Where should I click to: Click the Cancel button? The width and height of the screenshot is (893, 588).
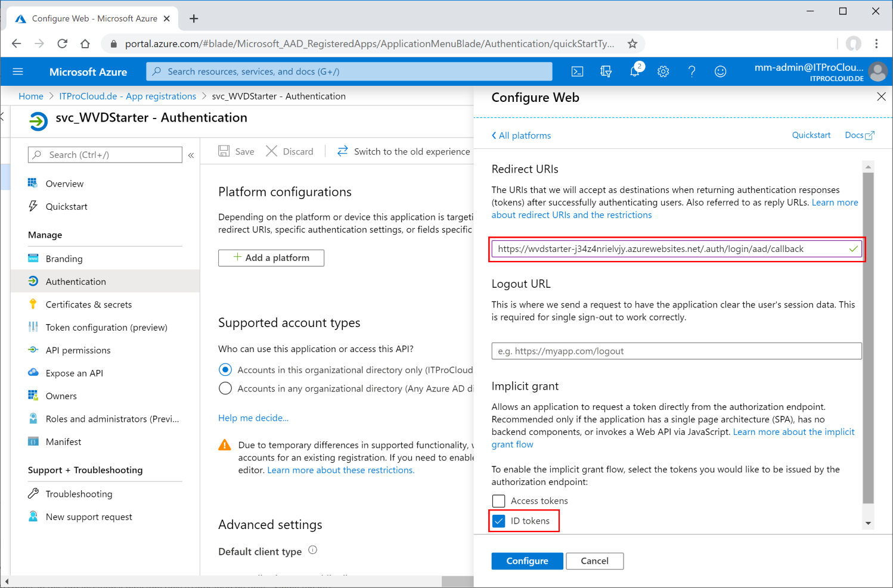tap(594, 561)
